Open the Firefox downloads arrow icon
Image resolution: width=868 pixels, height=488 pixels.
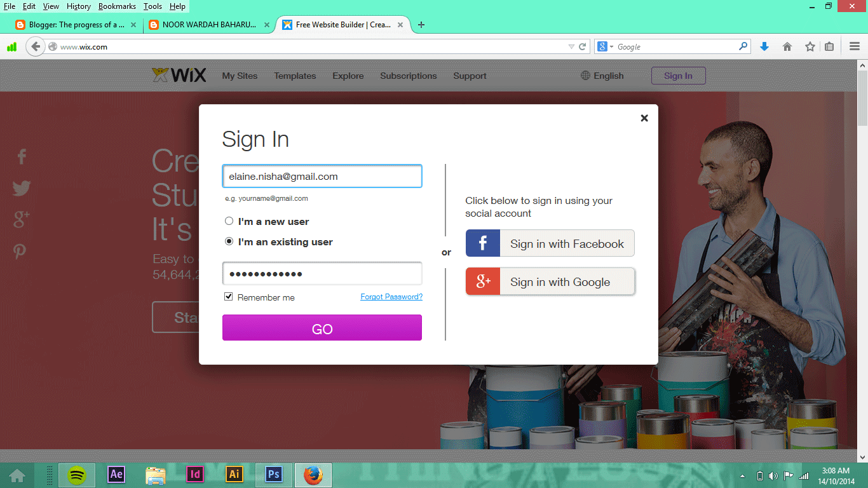[764, 46]
